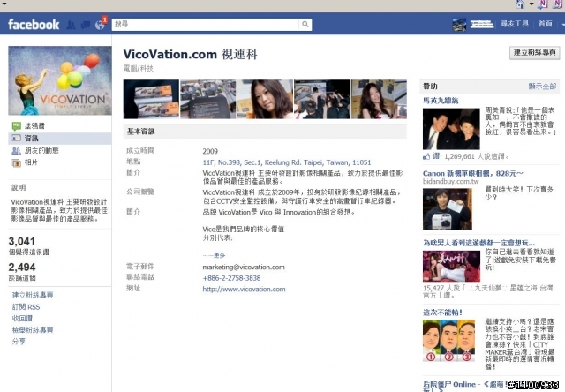565x392 pixels.
Task: Open the fifth photo strip thumbnail of woman in red
Action: click(379, 99)
